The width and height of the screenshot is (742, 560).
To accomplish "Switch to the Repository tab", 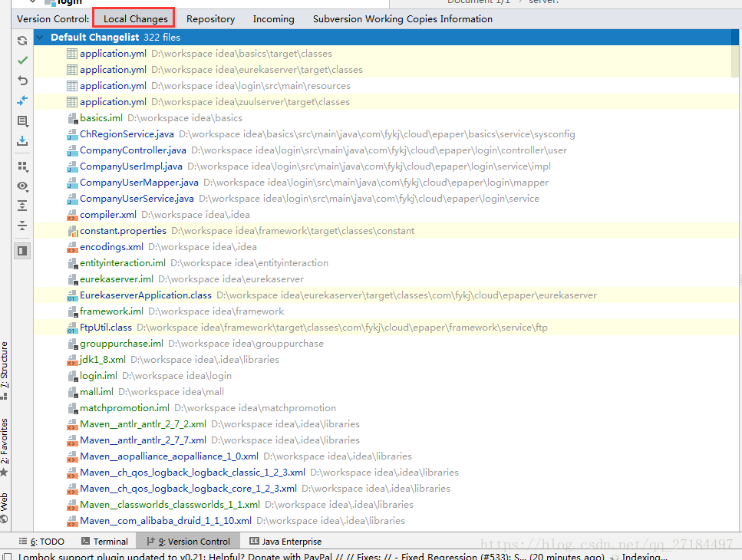I will pos(209,18).
